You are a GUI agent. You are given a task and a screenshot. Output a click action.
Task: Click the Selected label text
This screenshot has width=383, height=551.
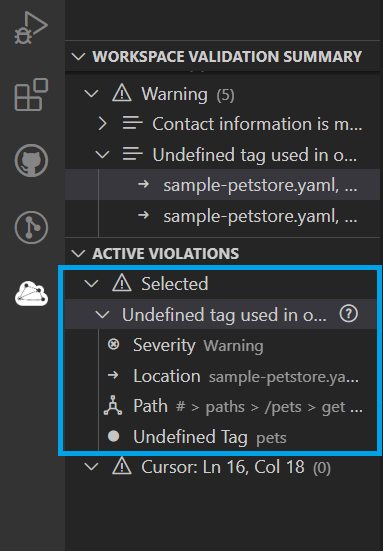click(175, 283)
